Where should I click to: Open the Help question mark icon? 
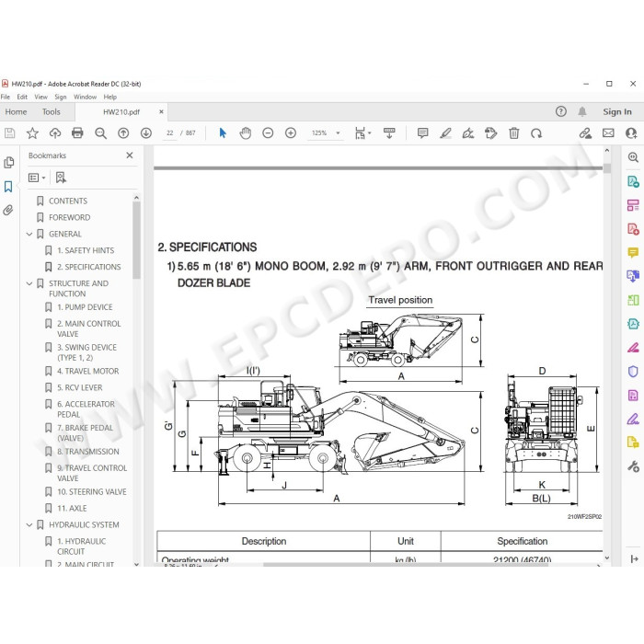(561, 111)
